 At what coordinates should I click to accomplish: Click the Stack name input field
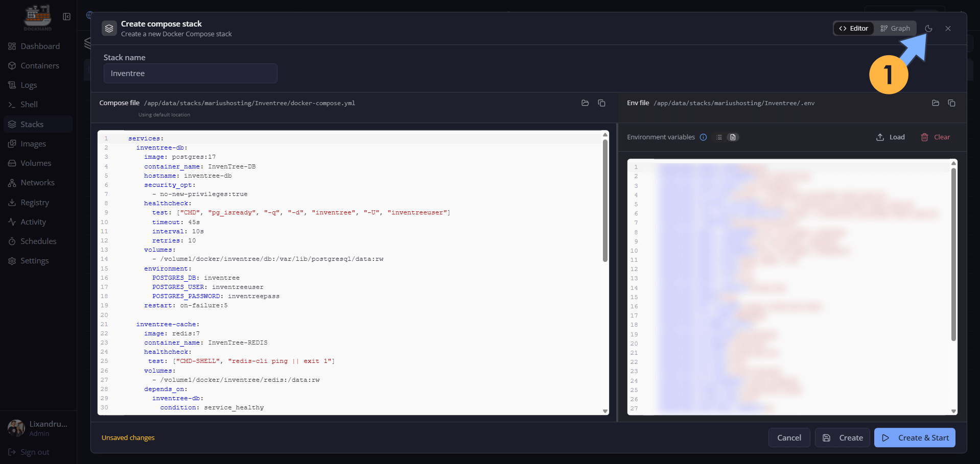tap(190, 74)
